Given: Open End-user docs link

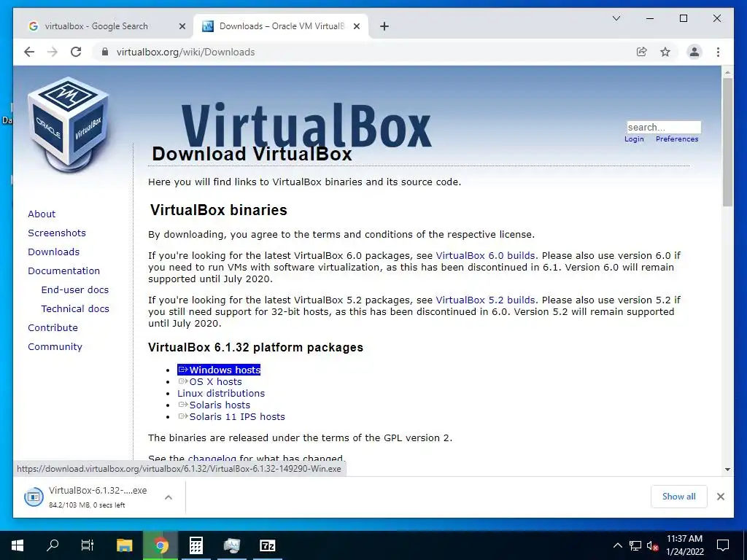Looking at the screenshot, I should (75, 290).
